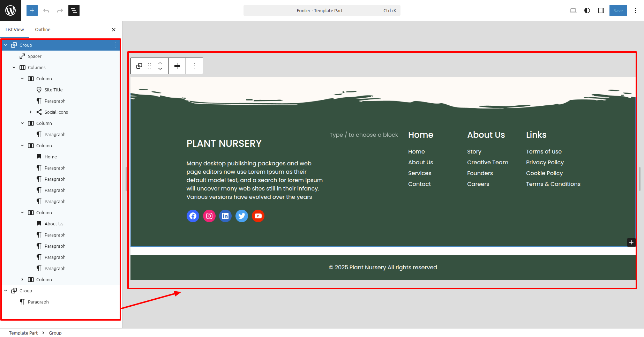This screenshot has width=644, height=337.
Task: Click the block alignment toolbar icon
Action: point(177,66)
